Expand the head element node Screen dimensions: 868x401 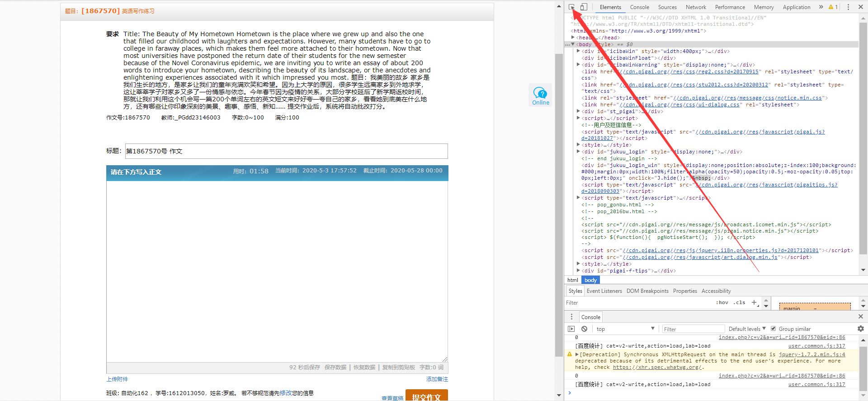(x=573, y=38)
